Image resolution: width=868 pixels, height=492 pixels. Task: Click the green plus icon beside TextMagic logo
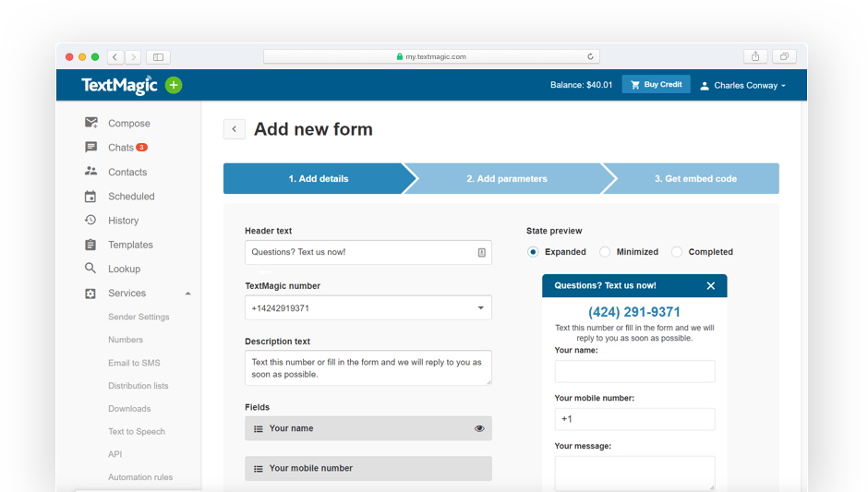point(174,85)
